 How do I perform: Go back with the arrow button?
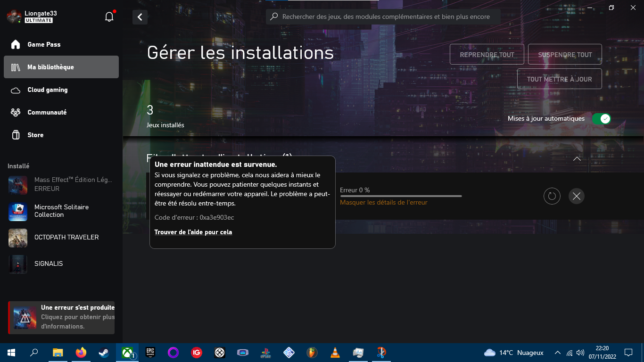[x=140, y=17]
